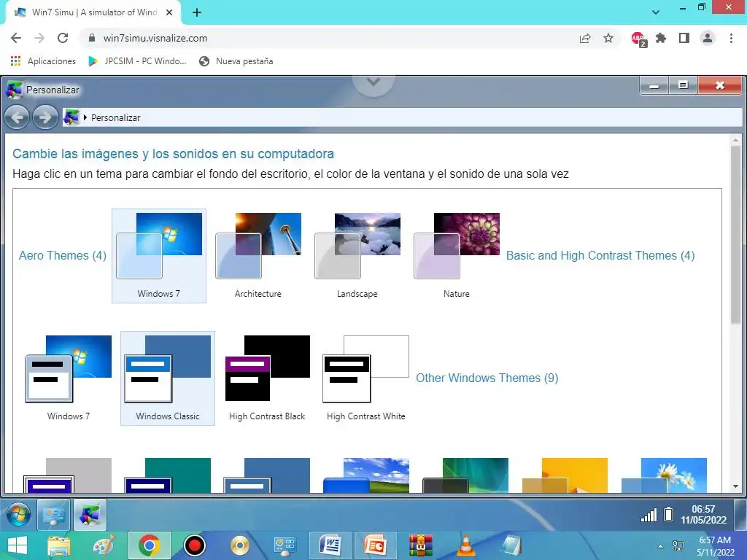Pick the steel-blue background theme in bottom row
Screen dimensions: 747x560
click(x=267, y=475)
